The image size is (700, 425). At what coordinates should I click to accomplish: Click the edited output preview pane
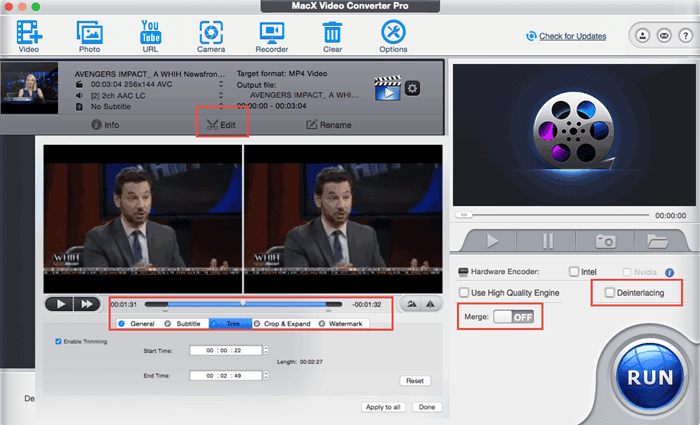pyautogui.click(x=343, y=219)
